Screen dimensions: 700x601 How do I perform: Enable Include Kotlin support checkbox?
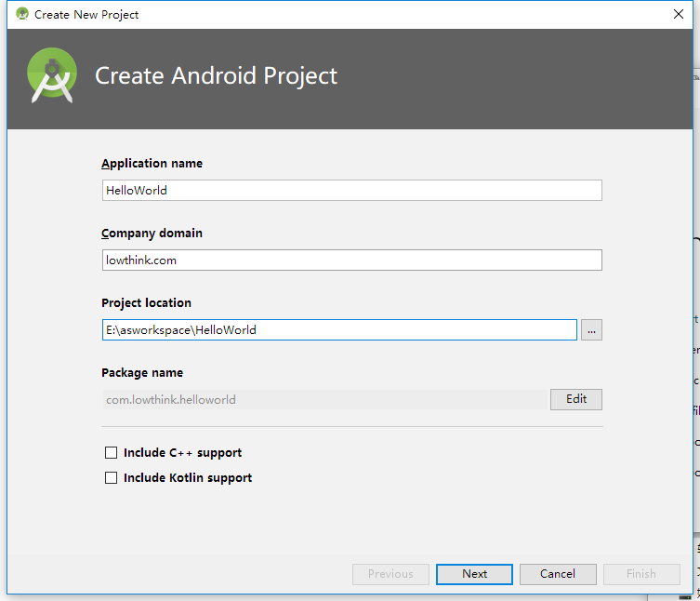coord(112,478)
